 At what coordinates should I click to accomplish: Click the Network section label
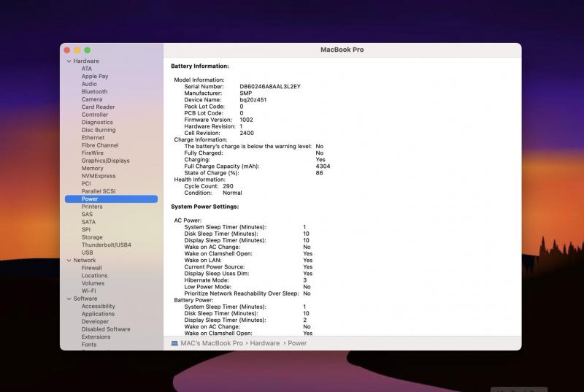pyautogui.click(x=84, y=260)
